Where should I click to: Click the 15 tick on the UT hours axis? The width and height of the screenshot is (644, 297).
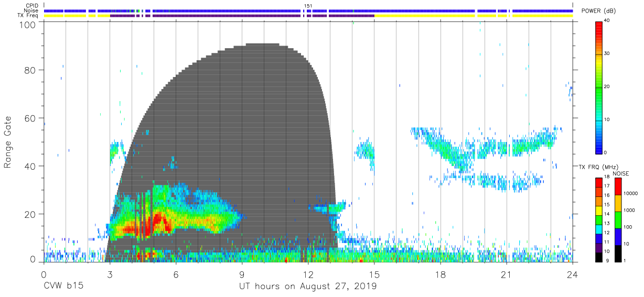coord(374,274)
